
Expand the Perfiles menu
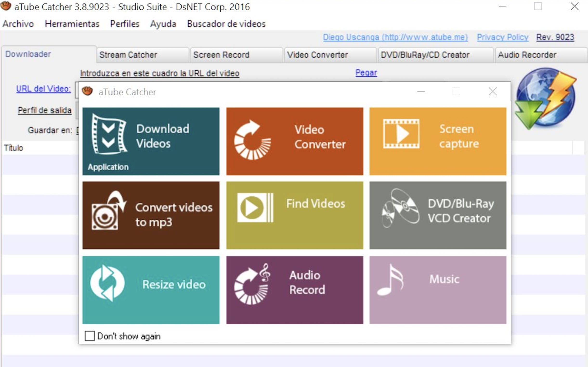(x=124, y=24)
